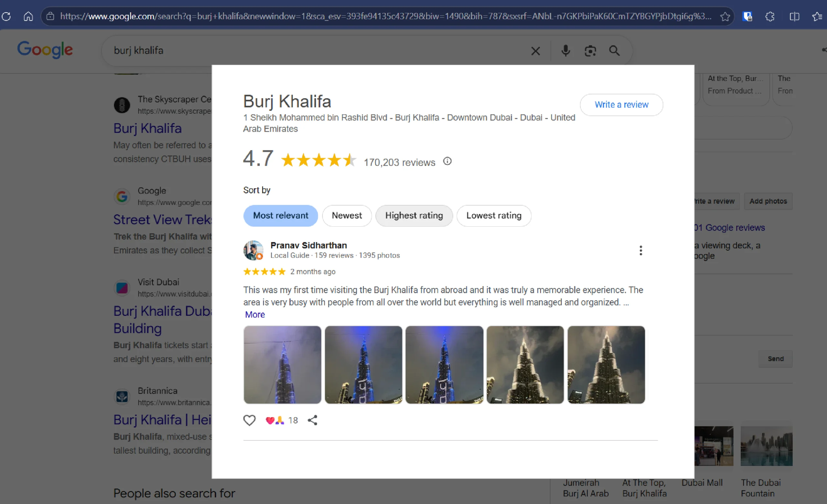The width and height of the screenshot is (827, 504).
Task: Open Pranav Sidharthan reviewer name link
Action: (309, 245)
